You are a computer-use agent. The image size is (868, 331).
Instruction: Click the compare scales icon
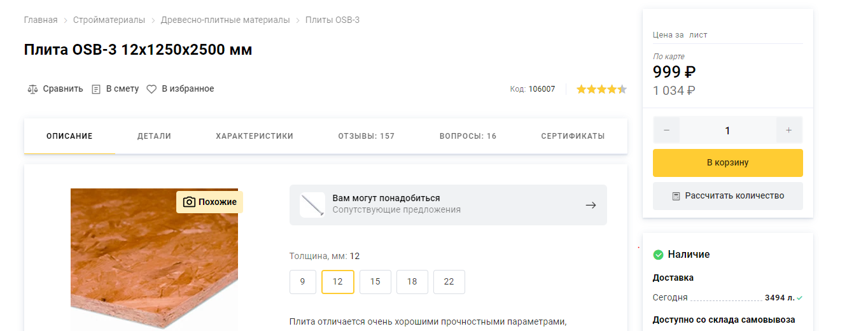33,89
